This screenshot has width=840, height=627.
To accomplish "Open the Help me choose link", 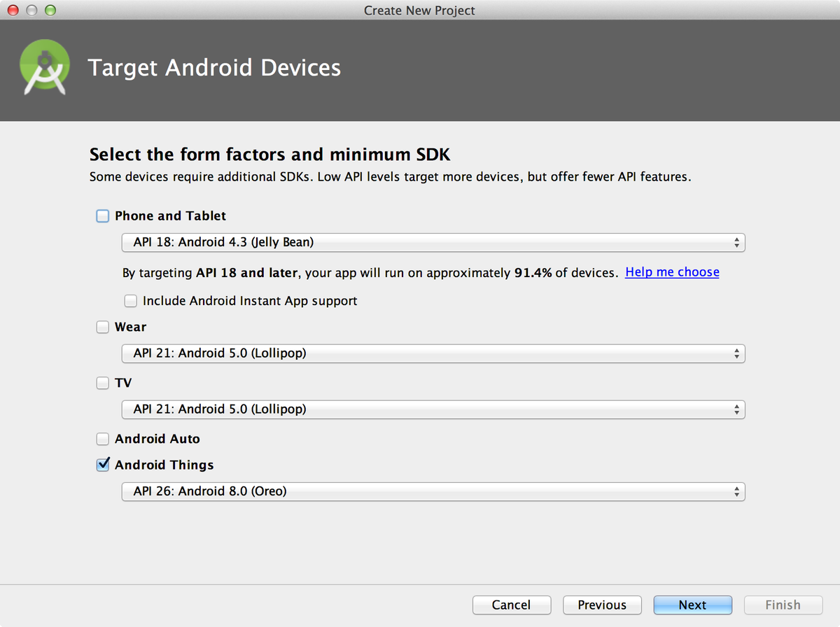I will (x=672, y=272).
